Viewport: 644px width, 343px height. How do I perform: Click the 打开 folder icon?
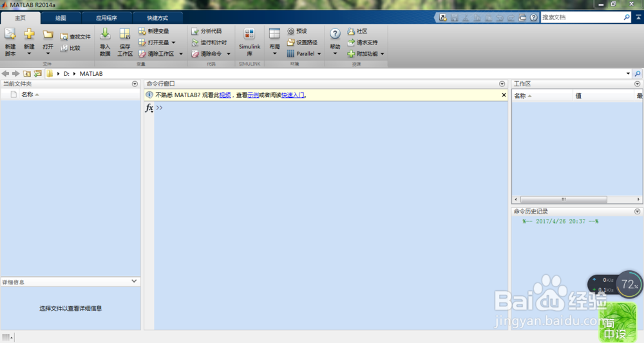coord(48,35)
